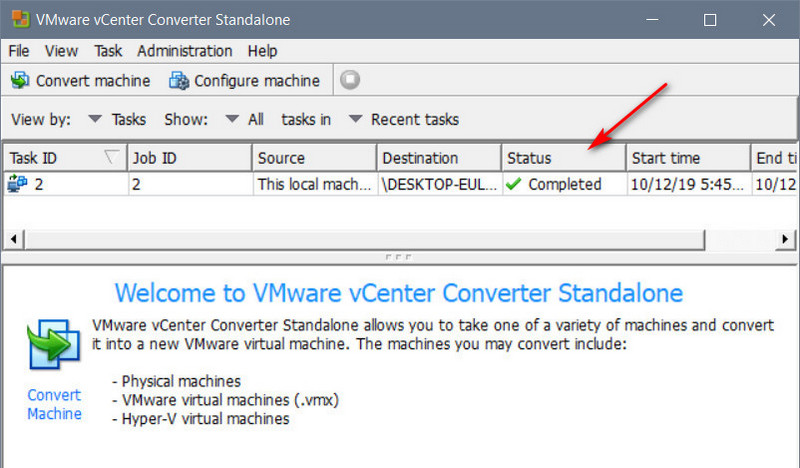Click the pane splitter grip handle
Viewport: 800px width, 468px height.
398,257
